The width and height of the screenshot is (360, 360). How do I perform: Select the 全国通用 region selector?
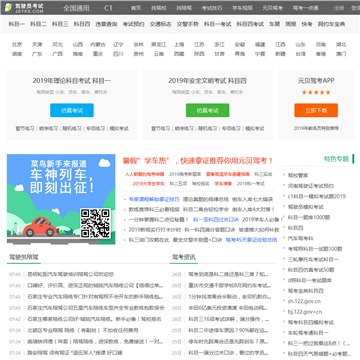(76, 8)
